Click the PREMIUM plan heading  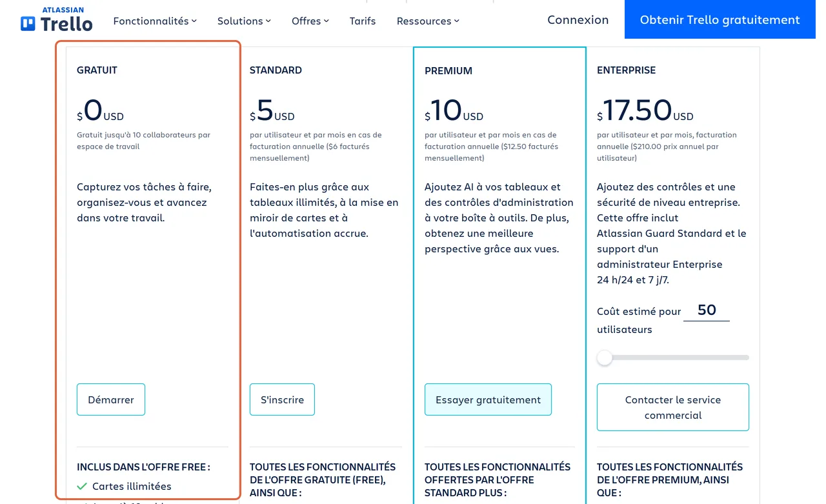click(448, 70)
